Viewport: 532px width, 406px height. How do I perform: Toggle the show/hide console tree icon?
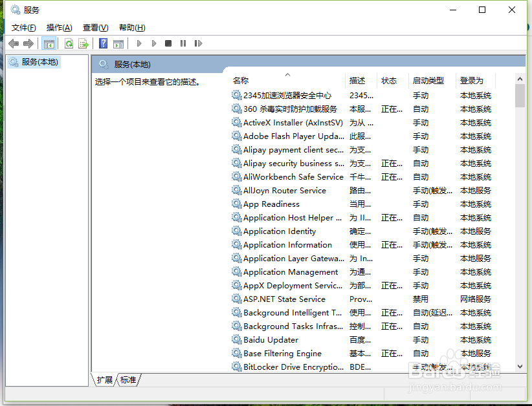(x=48, y=43)
